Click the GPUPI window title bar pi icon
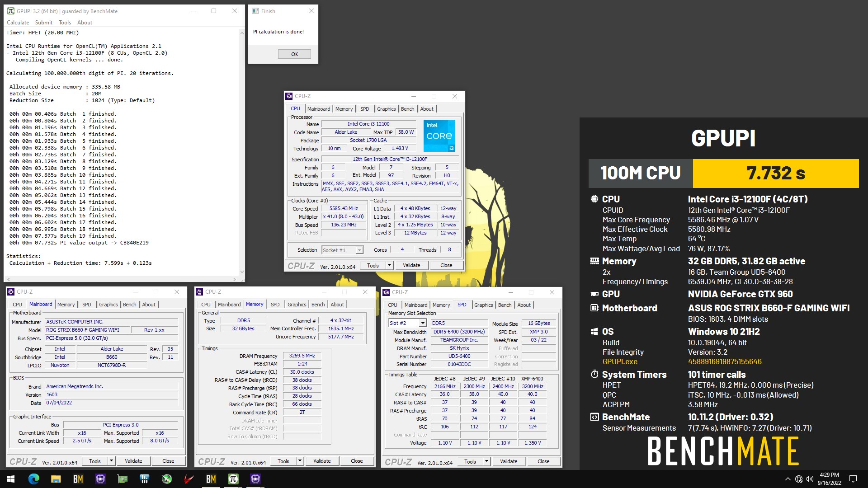 11,11
